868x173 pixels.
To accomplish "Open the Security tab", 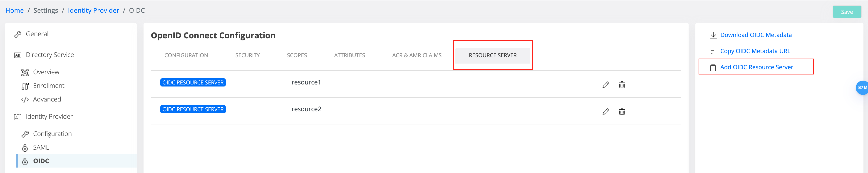I will [247, 56].
